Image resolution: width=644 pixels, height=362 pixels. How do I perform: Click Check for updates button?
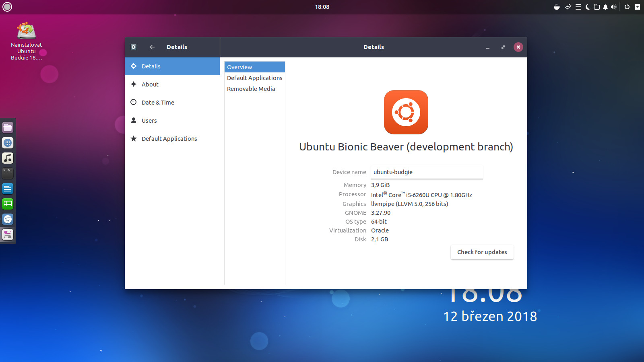point(482,252)
